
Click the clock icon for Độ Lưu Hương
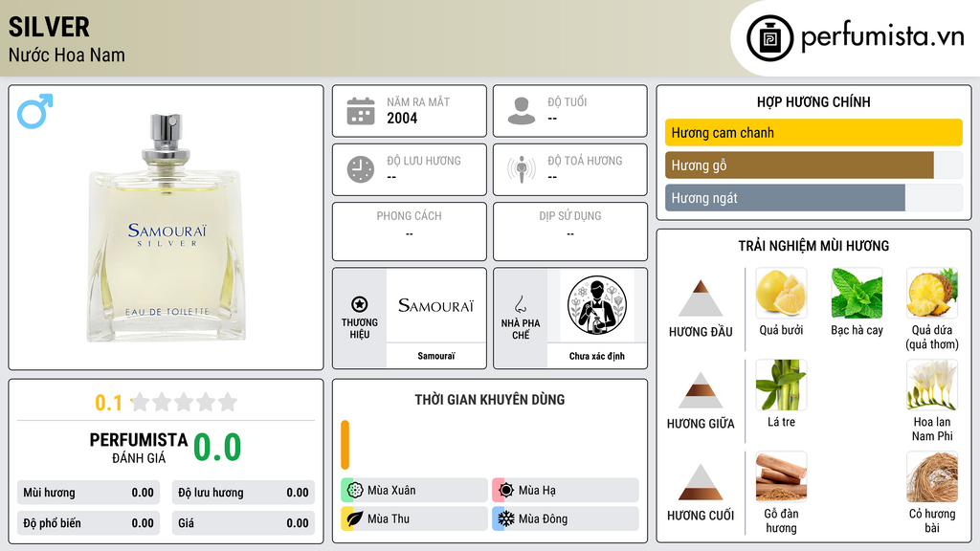[x=361, y=169]
